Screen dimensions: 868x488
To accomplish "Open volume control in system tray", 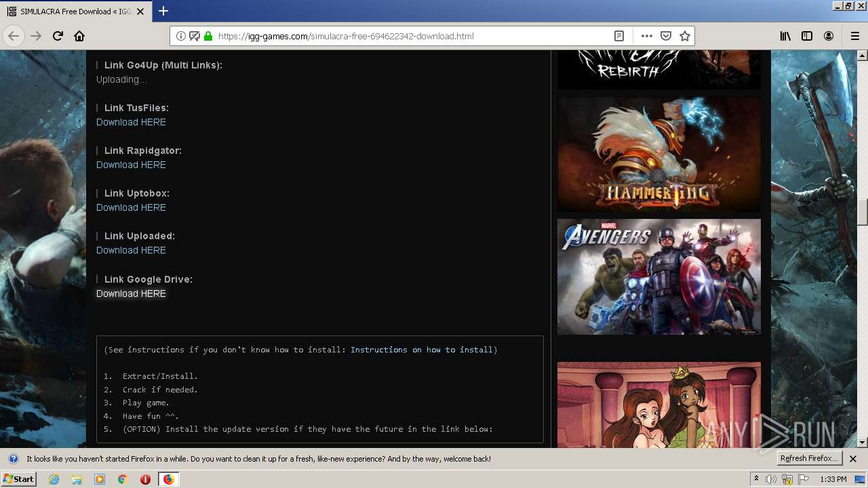I will click(x=771, y=479).
